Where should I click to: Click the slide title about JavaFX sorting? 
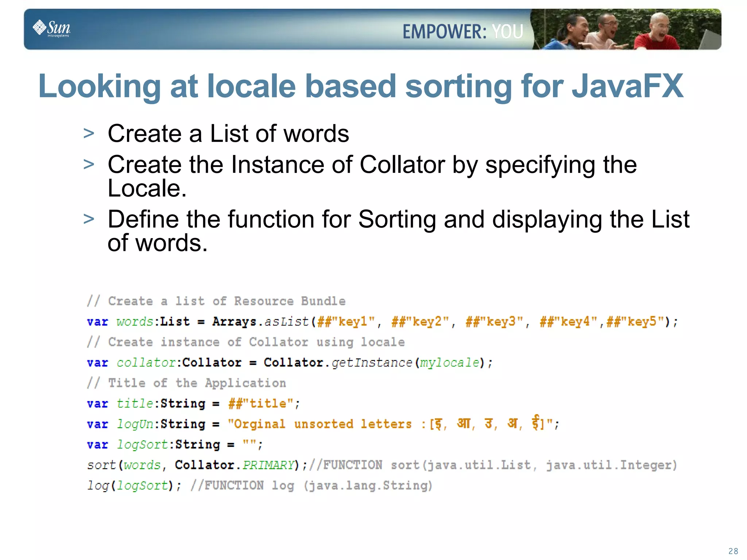(361, 86)
